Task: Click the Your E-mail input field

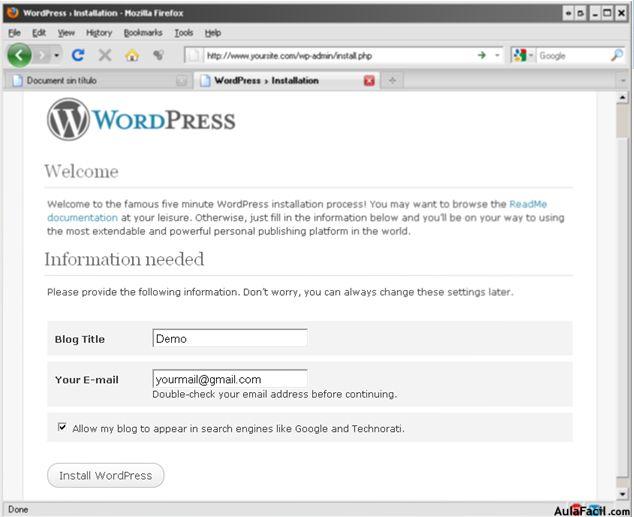Action: click(230, 379)
